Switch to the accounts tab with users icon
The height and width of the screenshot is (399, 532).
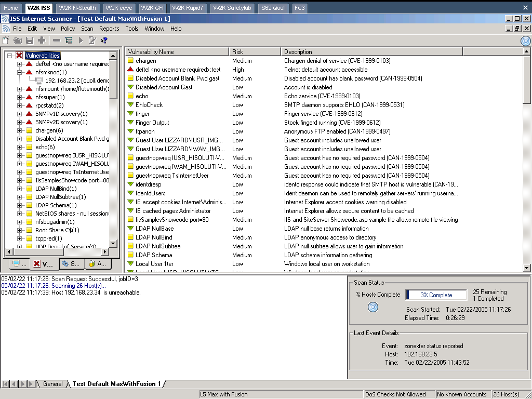click(98, 263)
